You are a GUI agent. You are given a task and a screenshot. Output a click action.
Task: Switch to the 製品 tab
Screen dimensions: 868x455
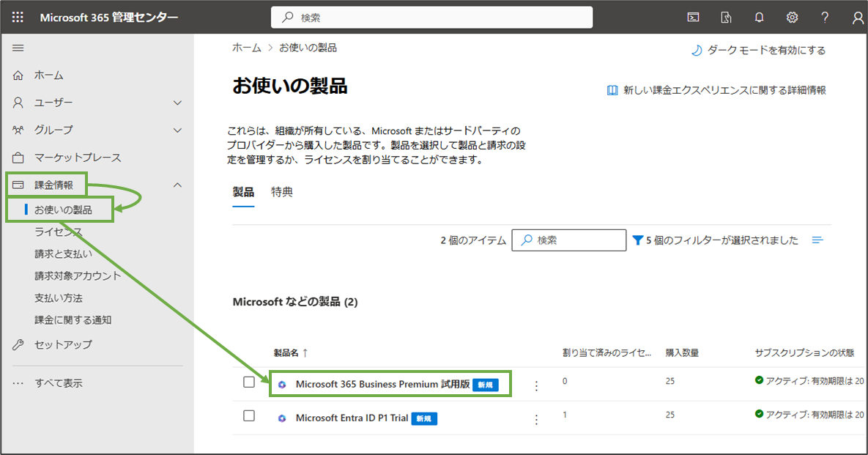244,192
